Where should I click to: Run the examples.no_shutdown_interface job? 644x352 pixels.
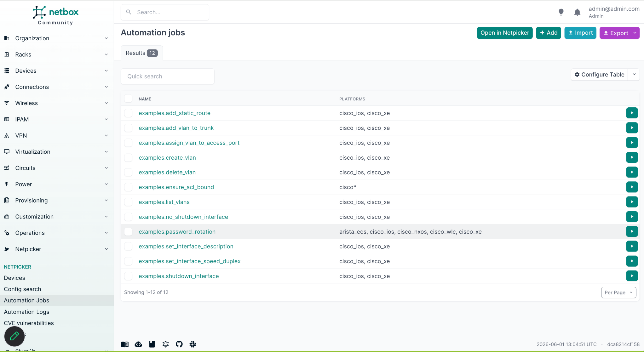632,216
